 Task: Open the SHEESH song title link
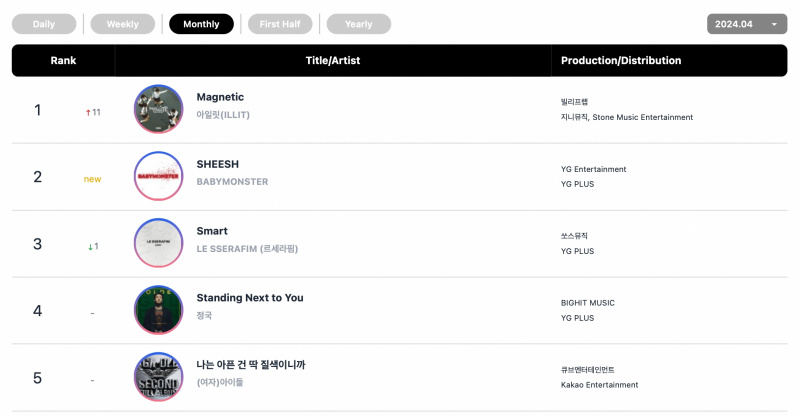217,164
